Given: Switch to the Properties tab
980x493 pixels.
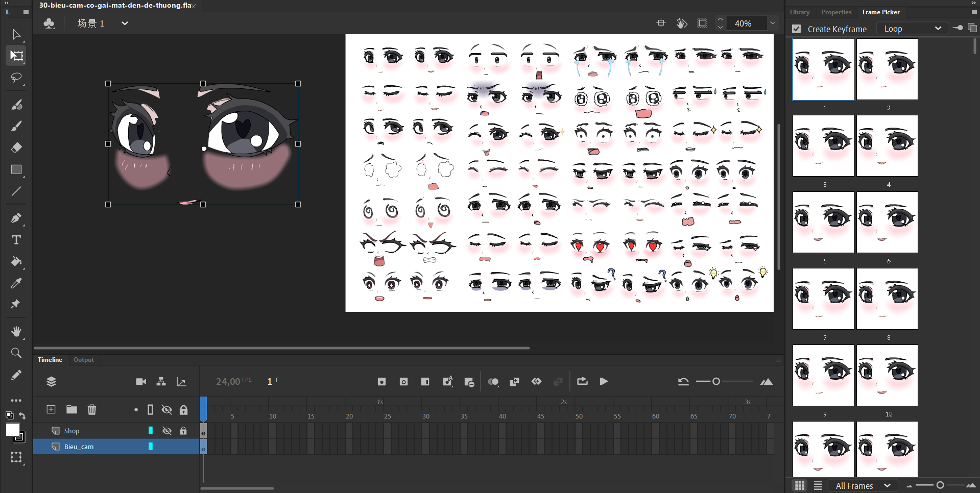Looking at the screenshot, I should pos(836,12).
